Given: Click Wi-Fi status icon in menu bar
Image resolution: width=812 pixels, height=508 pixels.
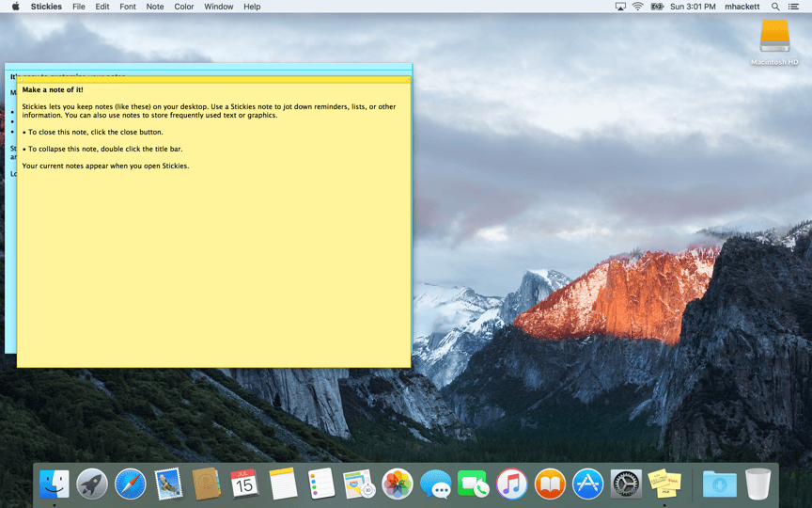Looking at the screenshot, I should [x=638, y=7].
